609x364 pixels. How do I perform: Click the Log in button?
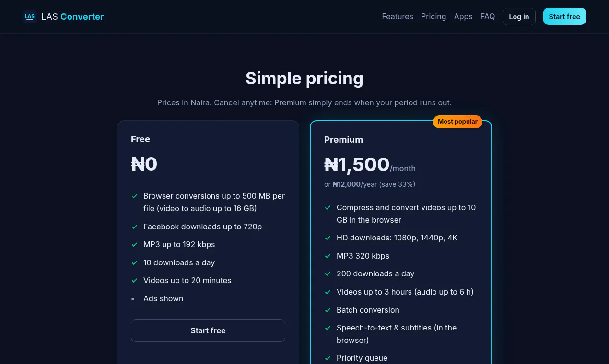519,17
